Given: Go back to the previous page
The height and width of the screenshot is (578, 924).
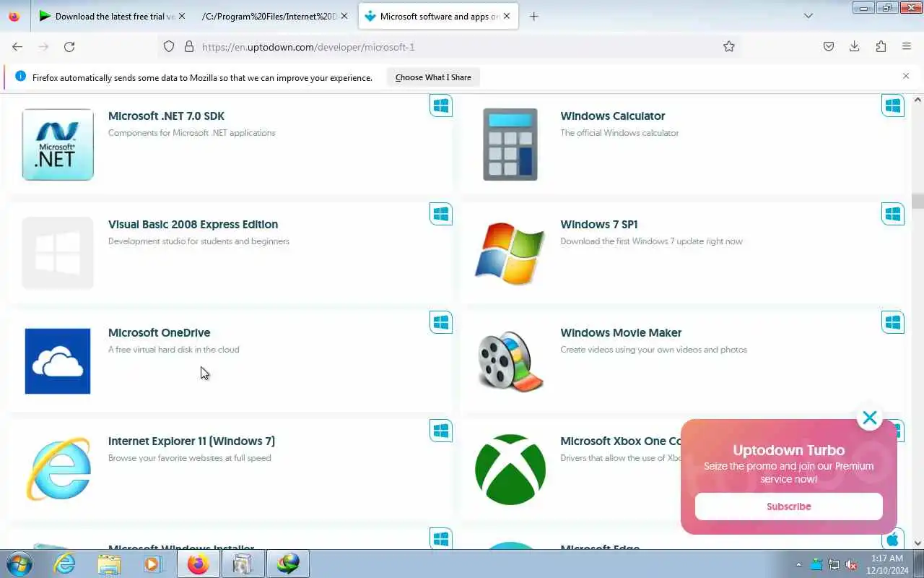Looking at the screenshot, I should [x=17, y=46].
